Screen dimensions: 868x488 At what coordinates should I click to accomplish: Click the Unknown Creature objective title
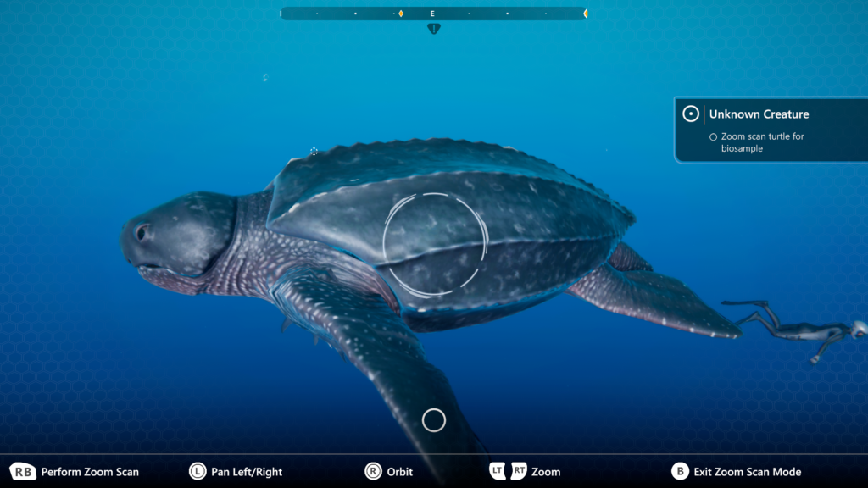[x=759, y=114]
